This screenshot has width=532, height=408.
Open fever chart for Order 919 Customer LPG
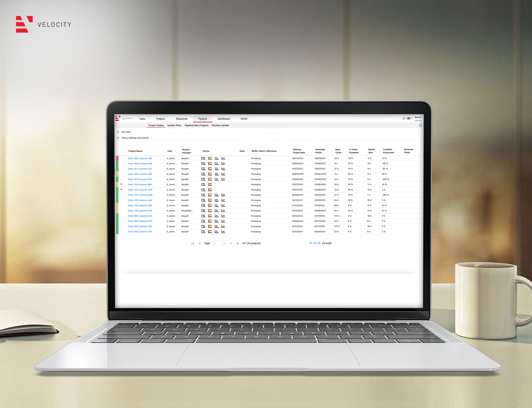click(x=210, y=226)
